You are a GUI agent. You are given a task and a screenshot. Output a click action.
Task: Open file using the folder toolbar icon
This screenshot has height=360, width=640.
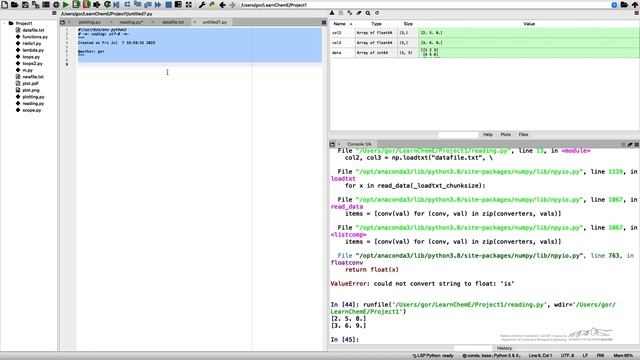pos(14,4)
